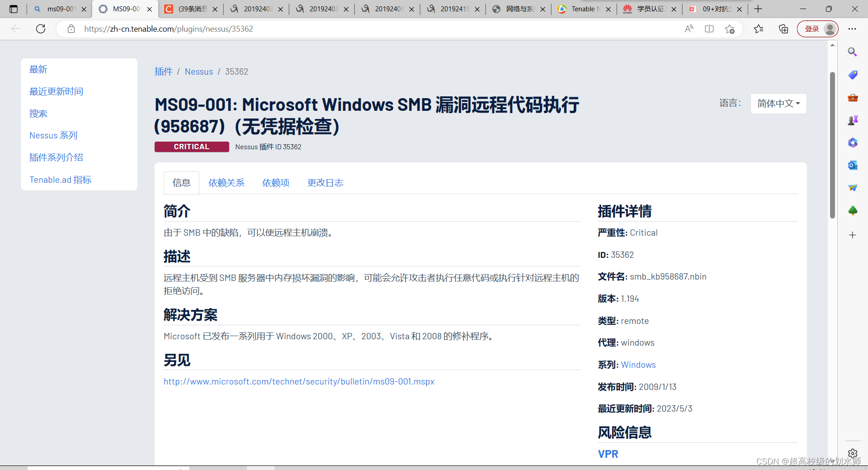Open the Nessus 系列 sidebar link

tap(53, 135)
